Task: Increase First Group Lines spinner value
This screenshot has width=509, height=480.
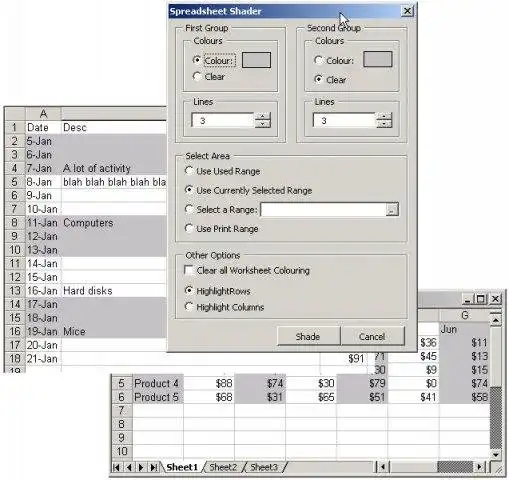Action: coord(263,116)
